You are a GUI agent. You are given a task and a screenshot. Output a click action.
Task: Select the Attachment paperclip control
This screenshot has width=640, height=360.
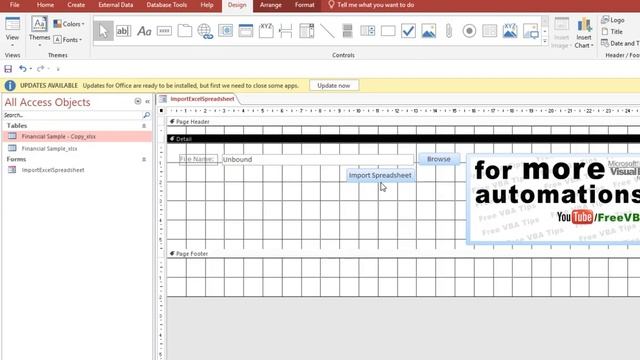click(x=449, y=31)
